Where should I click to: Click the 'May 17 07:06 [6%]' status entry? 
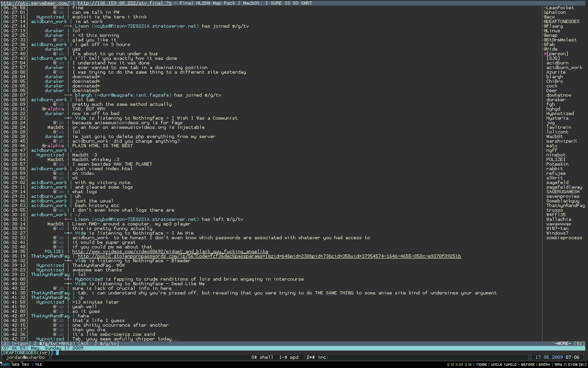coord(570,364)
